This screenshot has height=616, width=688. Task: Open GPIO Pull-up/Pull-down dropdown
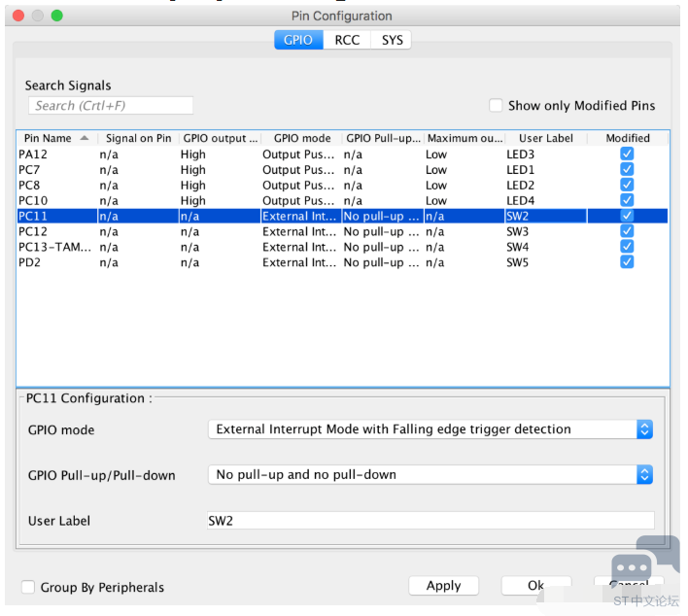click(x=430, y=475)
